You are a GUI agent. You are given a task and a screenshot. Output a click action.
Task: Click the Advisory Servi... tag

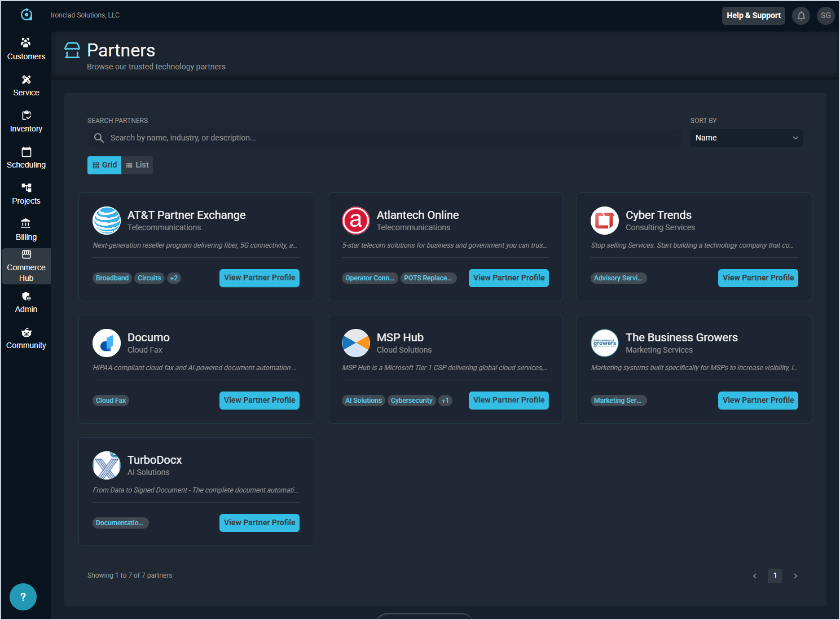tap(618, 278)
